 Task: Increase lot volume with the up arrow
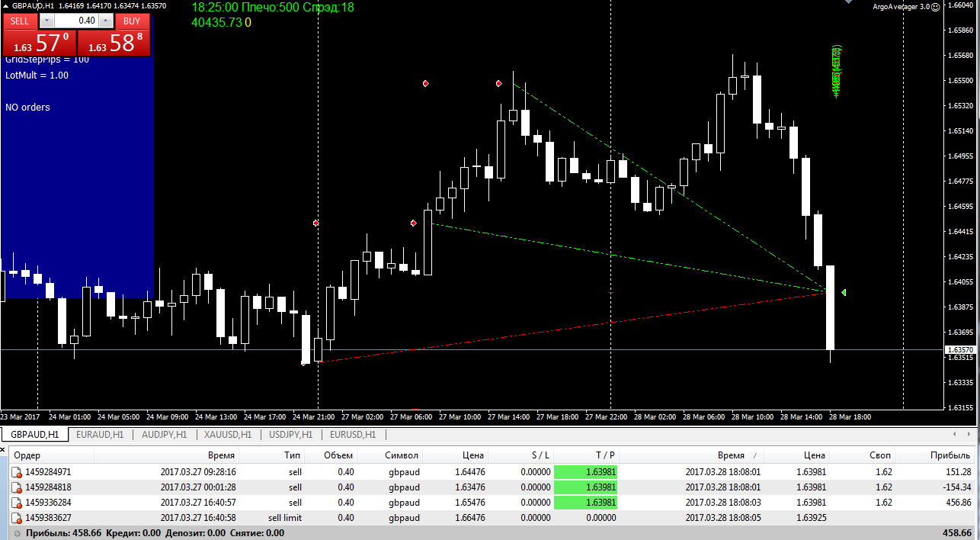click(107, 21)
